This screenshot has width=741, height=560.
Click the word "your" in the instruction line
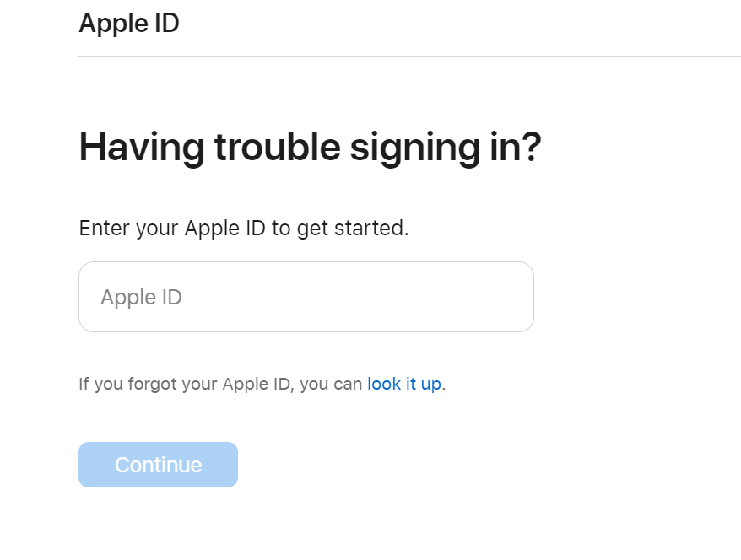click(157, 229)
